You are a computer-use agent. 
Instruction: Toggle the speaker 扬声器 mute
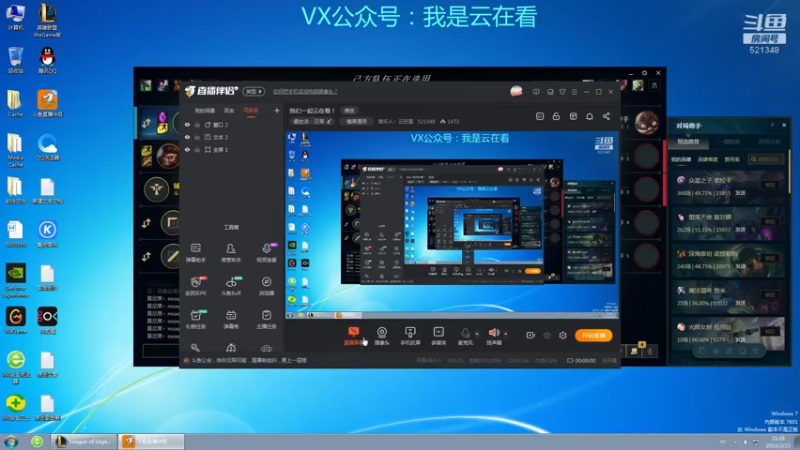pos(493,336)
